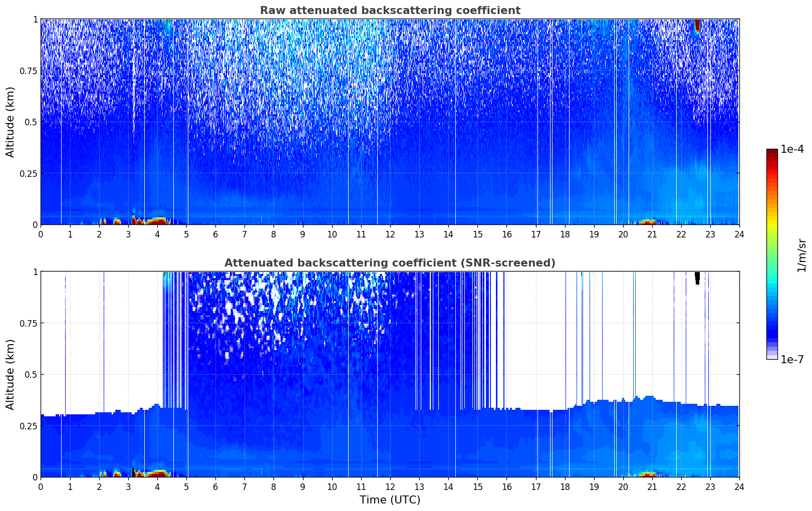Click the '1e-4' colorbar maximum label
The image size is (812, 511).
[792, 150]
